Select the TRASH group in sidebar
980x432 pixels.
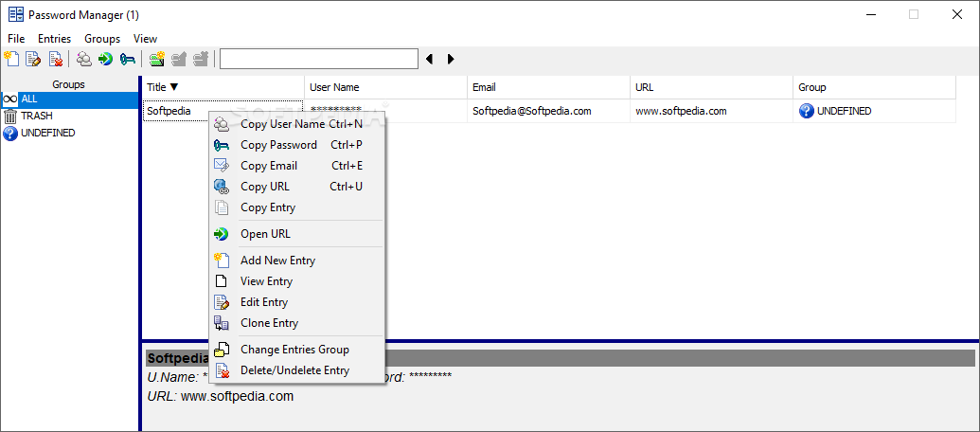click(70, 117)
